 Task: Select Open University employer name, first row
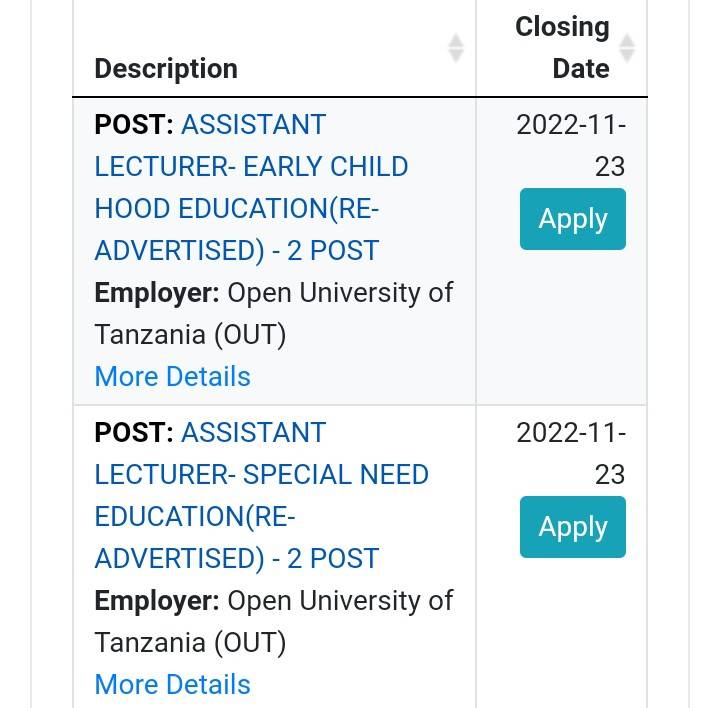274,314
